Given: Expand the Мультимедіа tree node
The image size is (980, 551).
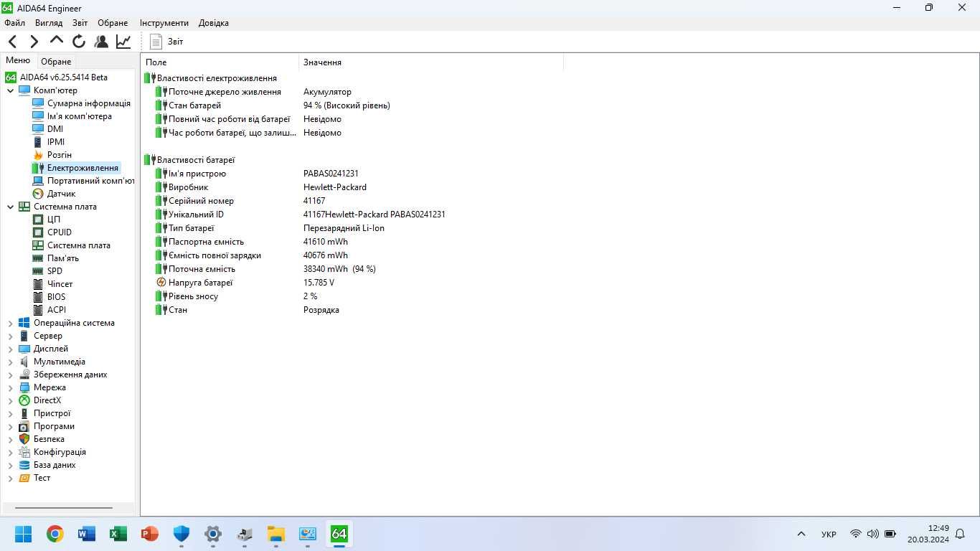Looking at the screenshot, I should (x=11, y=362).
